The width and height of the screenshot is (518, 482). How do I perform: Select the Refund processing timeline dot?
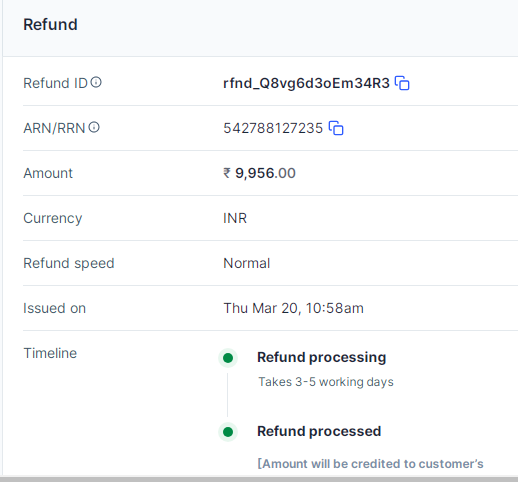[228, 358]
